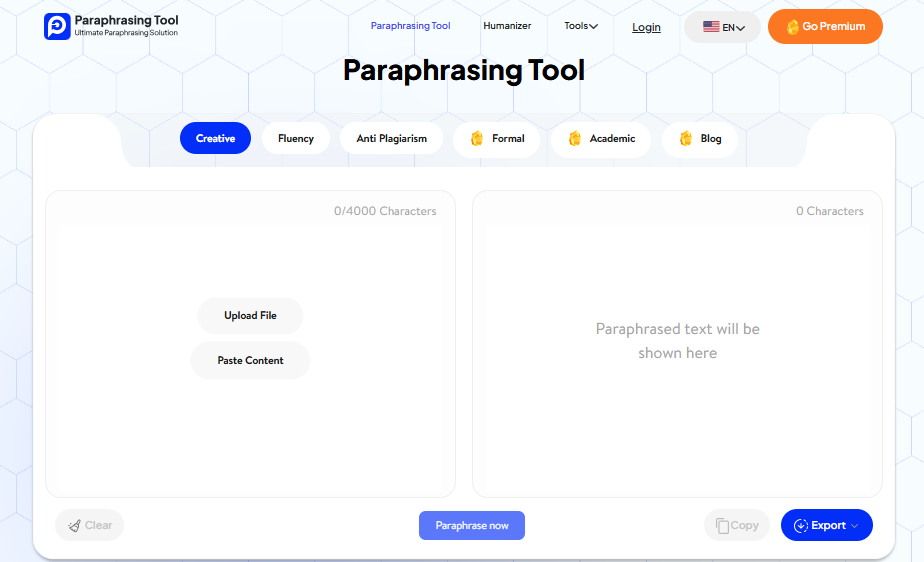This screenshot has height=562, width=924.
Task: Choose the Anti Plagiarism mode
Action: (x=391, y=138)
